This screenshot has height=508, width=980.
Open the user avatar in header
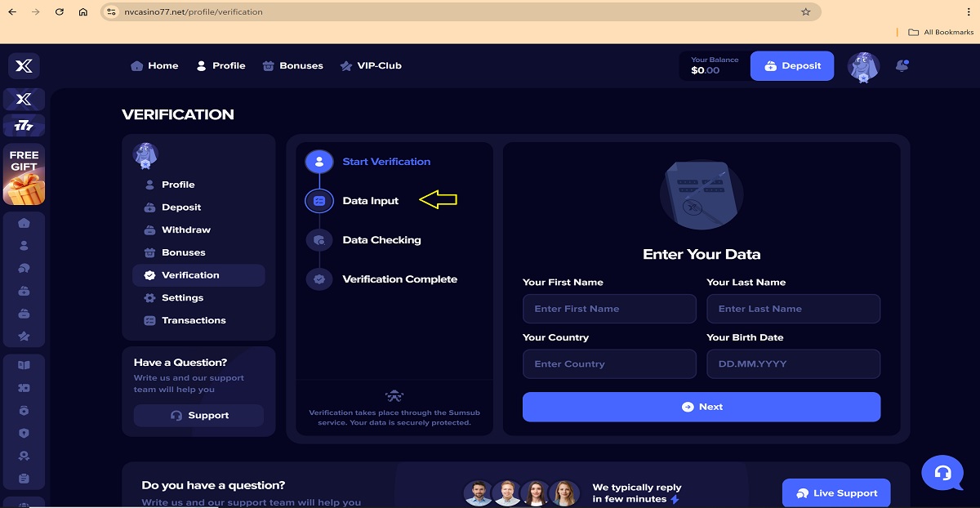[x=863, y=66]
